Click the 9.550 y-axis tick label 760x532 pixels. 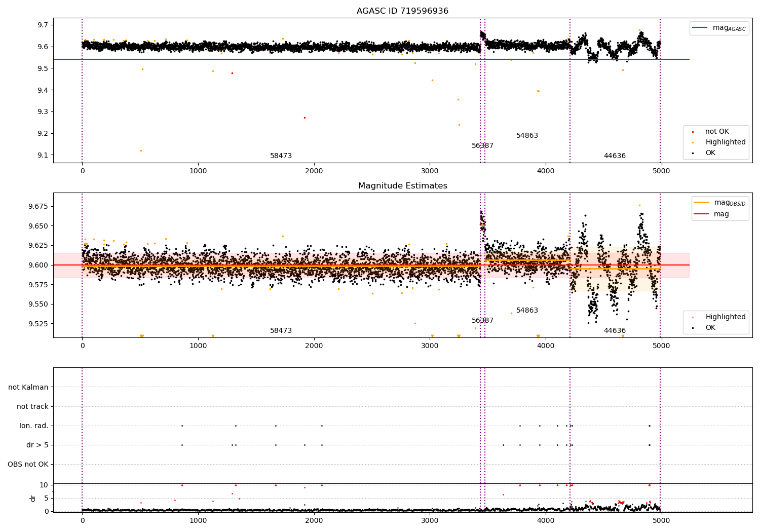pos(39,305)
